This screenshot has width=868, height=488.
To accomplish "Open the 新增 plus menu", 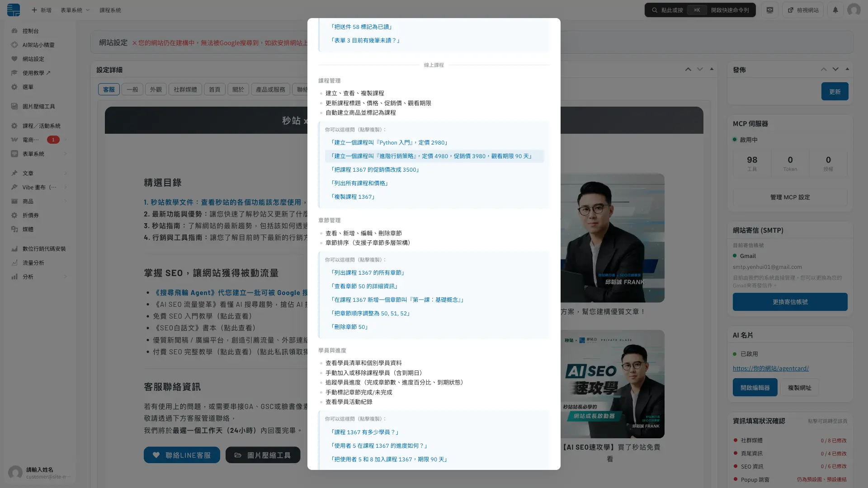I will [x=41, y=10].
